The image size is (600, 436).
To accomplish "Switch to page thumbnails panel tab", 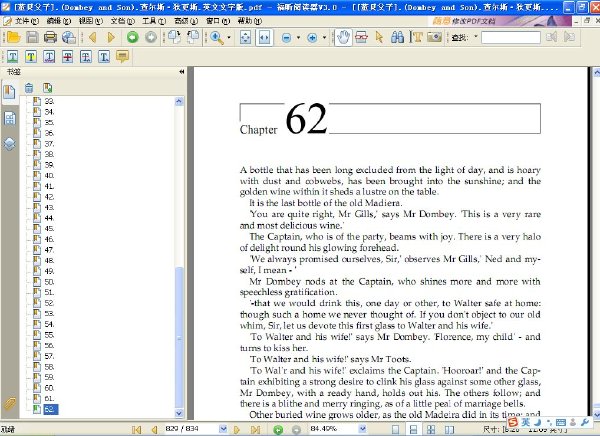I will (x=10, y=119).
